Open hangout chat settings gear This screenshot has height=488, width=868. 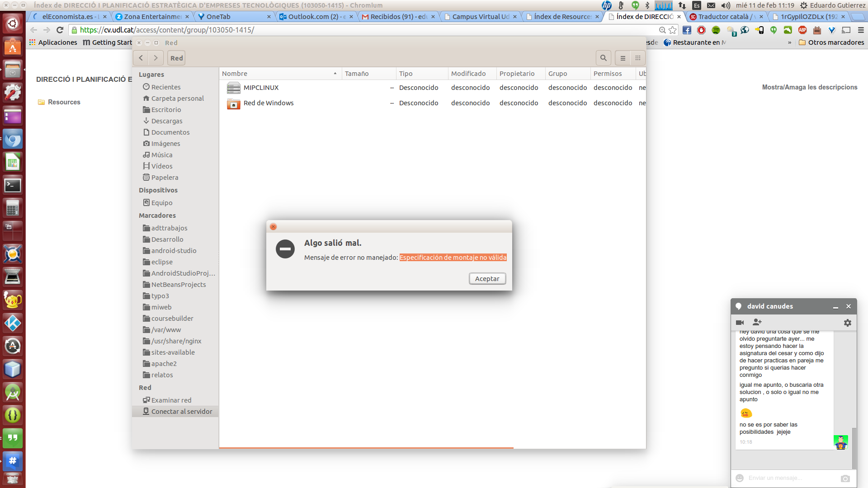(848, 323)
